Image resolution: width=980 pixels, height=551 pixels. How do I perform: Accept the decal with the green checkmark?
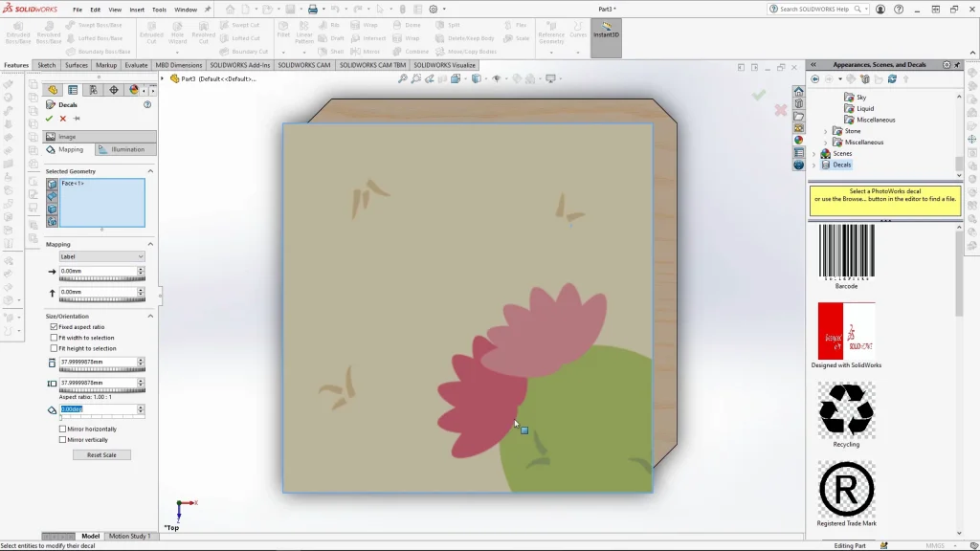[49, 119]
